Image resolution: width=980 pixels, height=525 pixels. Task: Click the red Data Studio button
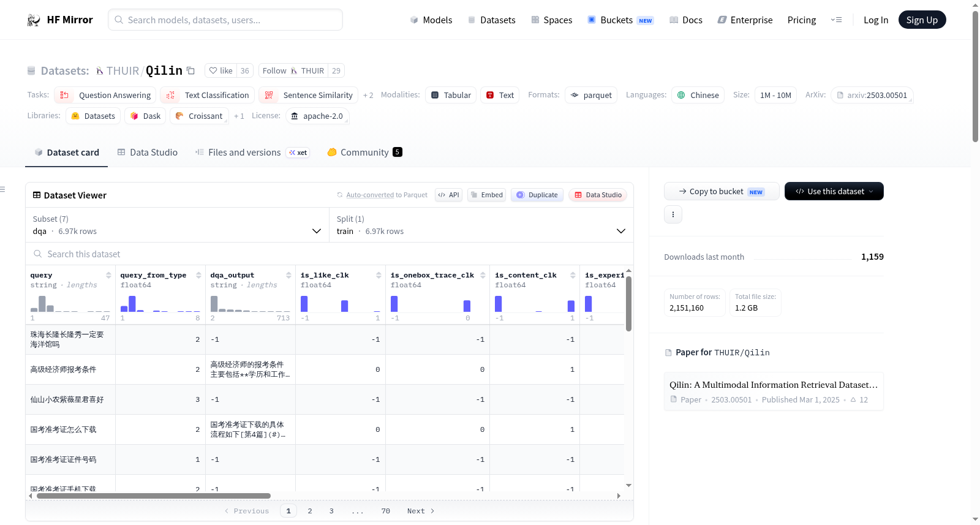click(598, 195)
